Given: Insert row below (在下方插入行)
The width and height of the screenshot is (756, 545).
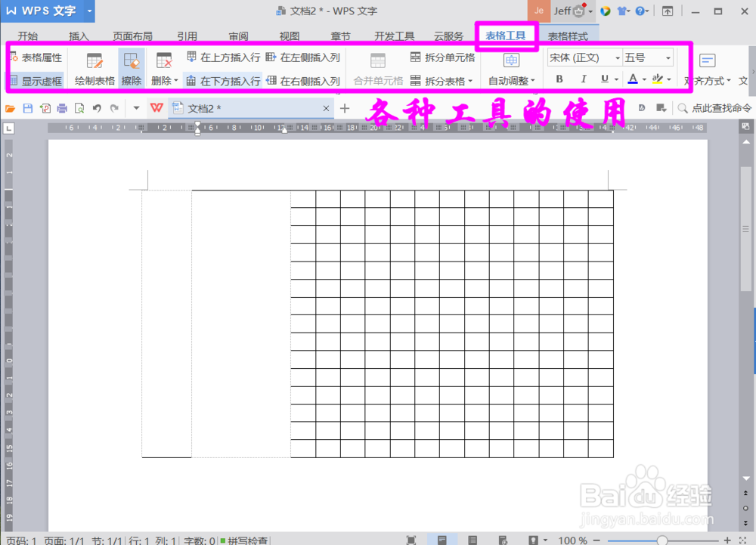Looking at the screenshot, I should point(224,81).
